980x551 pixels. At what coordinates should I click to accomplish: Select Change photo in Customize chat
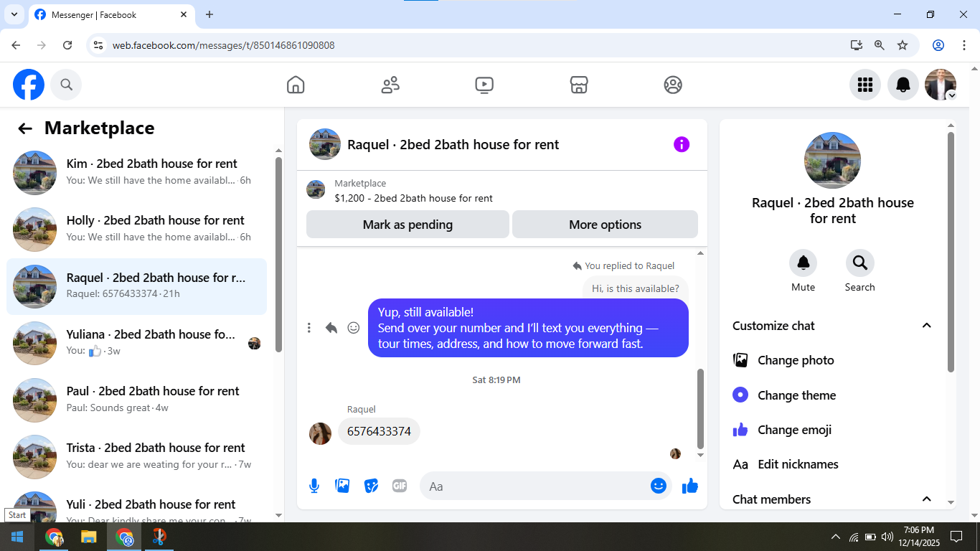click(832, 360)
